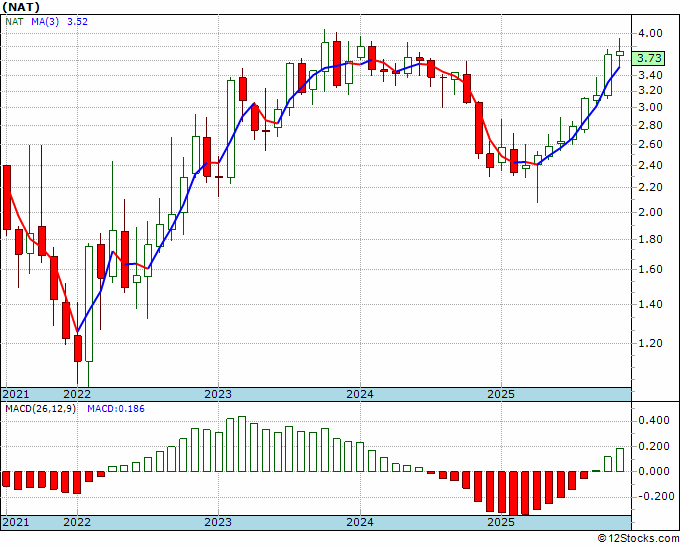The image size is (680, 546).
Task: Click the 3.40 price axis label
Action: point(650,75)
